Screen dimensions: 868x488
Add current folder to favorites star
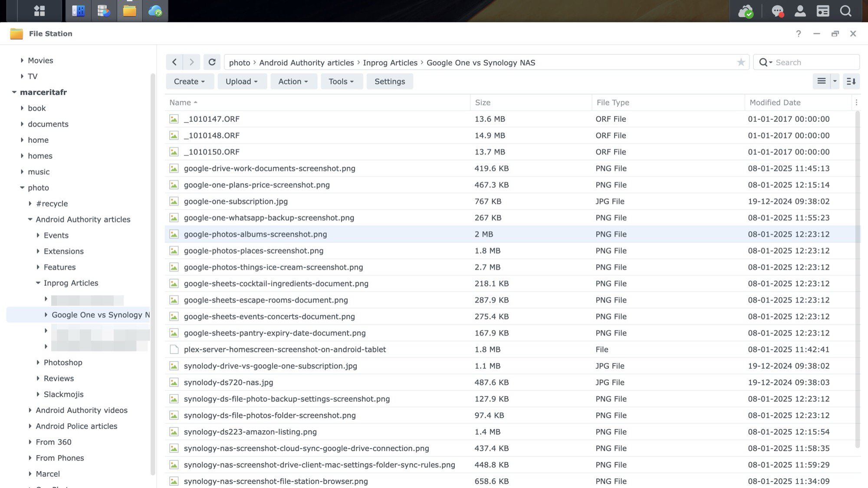[x=741, y=62]
